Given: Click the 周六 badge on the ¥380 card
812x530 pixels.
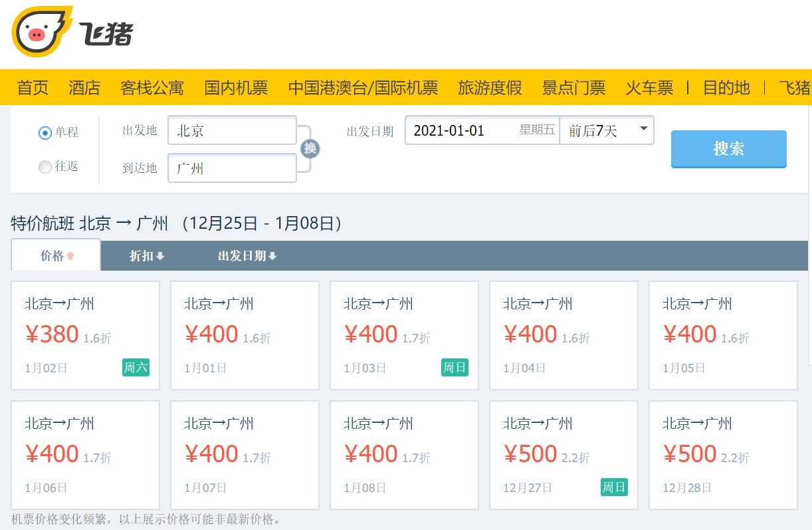Looking at the screenshot, I should tap(136, 367).
